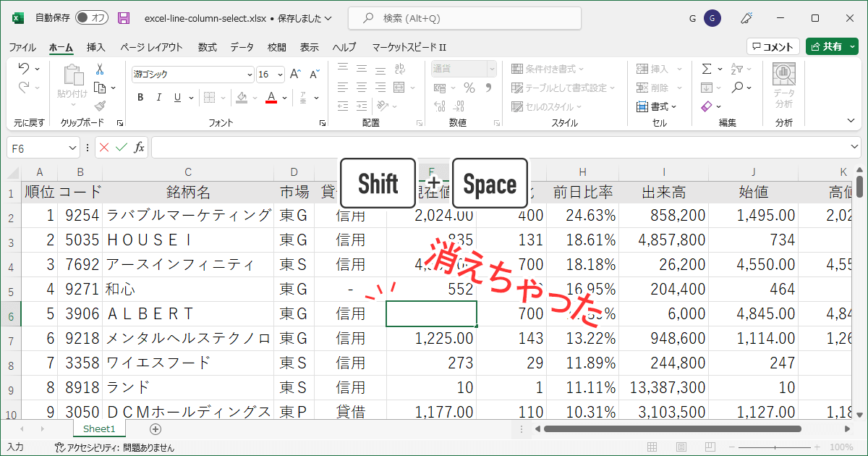
Task: Click the percent style icon
Action: (469, 88)
